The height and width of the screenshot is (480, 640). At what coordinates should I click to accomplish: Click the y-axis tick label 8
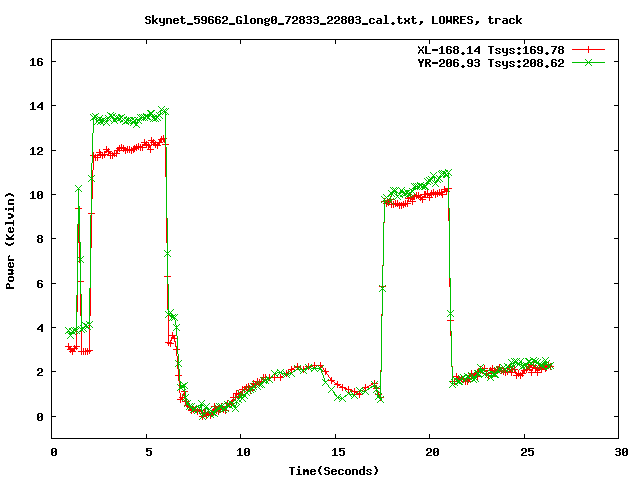click(x=40, y=239)
